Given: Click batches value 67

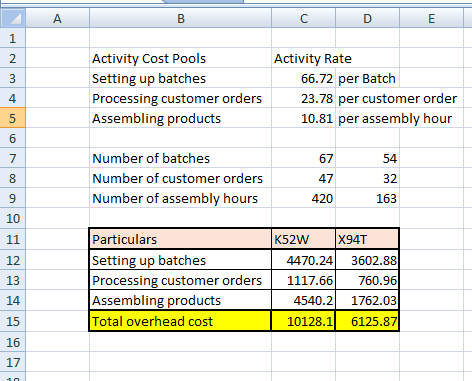Looking at the screenshot, I should (x=304, y=158).
